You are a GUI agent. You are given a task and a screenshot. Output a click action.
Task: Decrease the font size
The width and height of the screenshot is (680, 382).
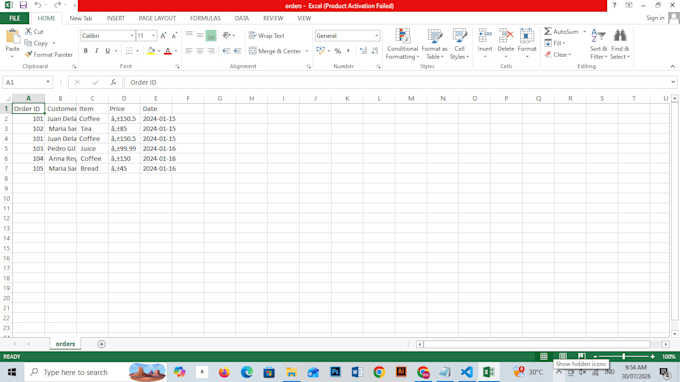point(174,36)
